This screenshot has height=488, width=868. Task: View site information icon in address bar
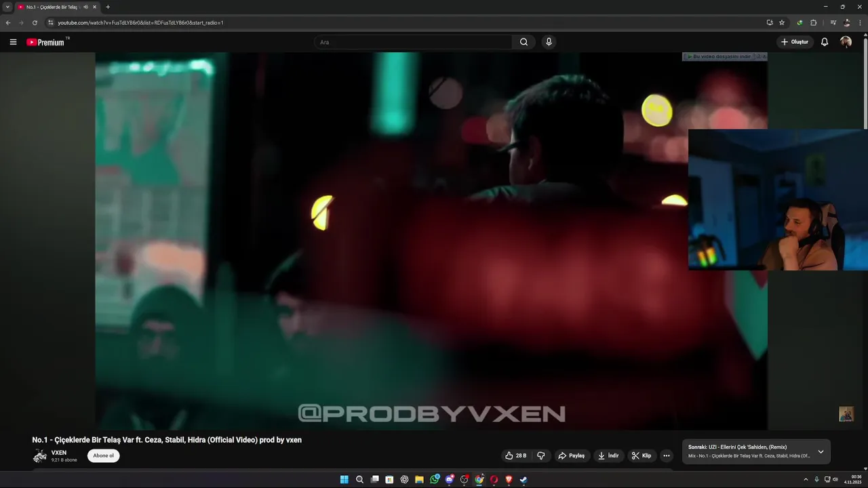pos(50,22)
